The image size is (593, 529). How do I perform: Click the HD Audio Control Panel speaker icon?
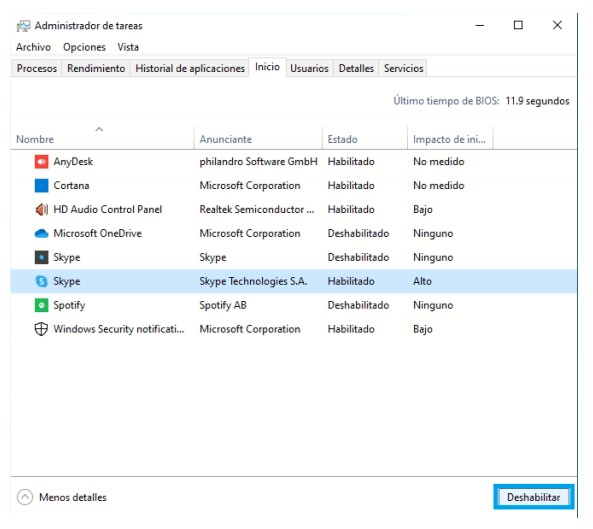click(x=41, y=209)
